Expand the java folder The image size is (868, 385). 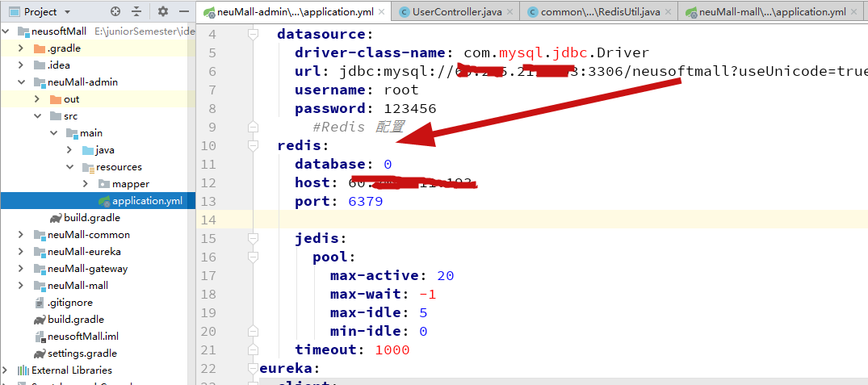pos(69,150)
